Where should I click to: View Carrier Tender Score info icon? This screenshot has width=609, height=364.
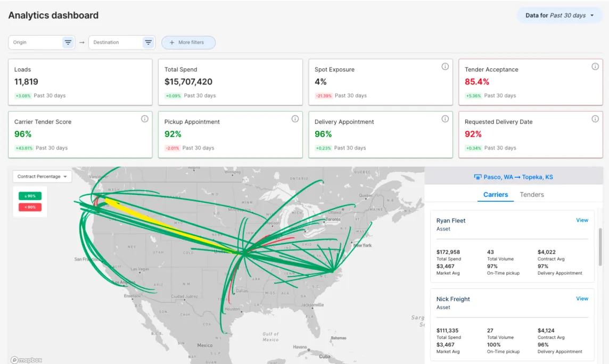click(144, 119)
